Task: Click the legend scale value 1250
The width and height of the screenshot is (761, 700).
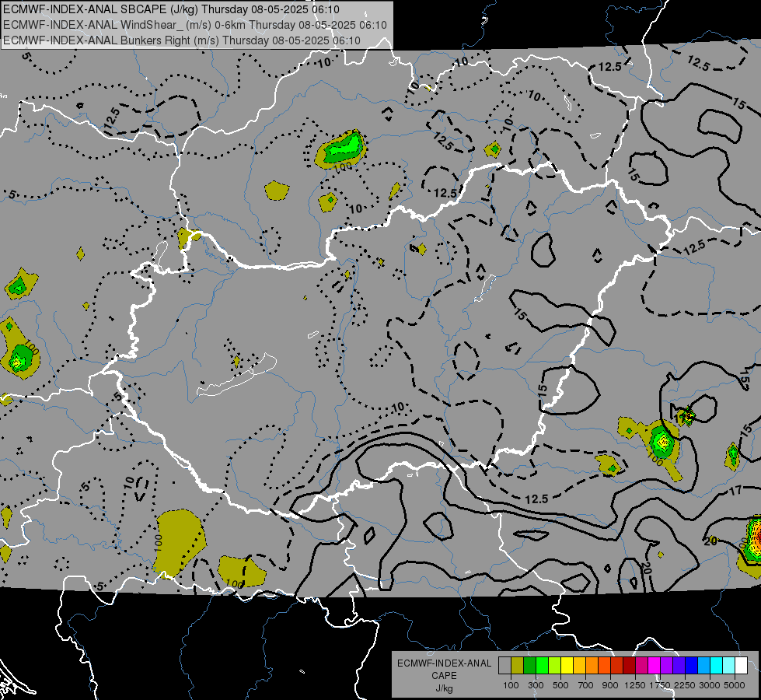Action: click(635, 685)
